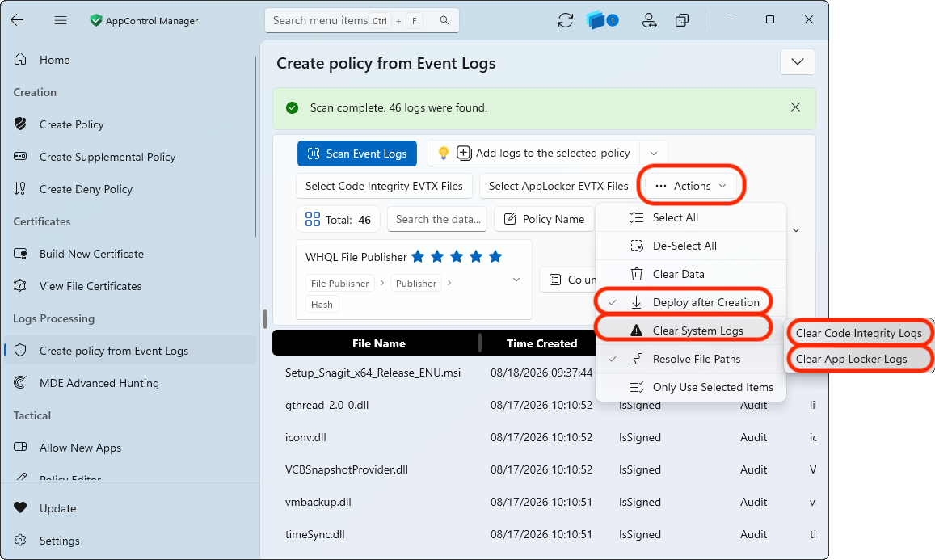This screenshot has width=935, height=560.
Task: Click the refresh arrows icon in title bar
Action: (566, 20)
